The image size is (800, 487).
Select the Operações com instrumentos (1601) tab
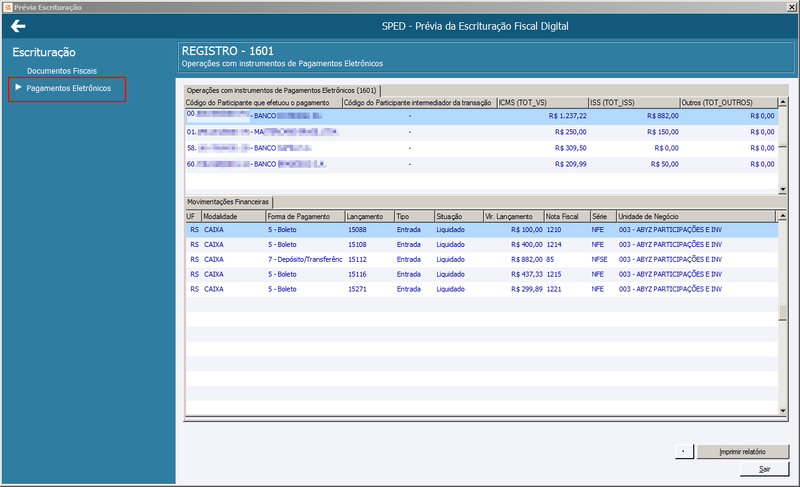click(x=281, y=90)
